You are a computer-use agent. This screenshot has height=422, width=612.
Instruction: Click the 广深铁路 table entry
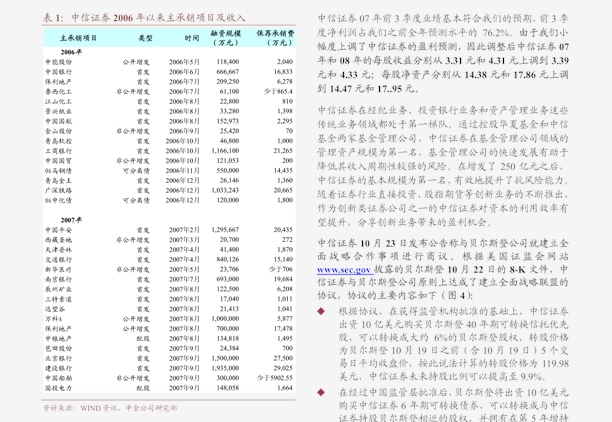[57, 189]
